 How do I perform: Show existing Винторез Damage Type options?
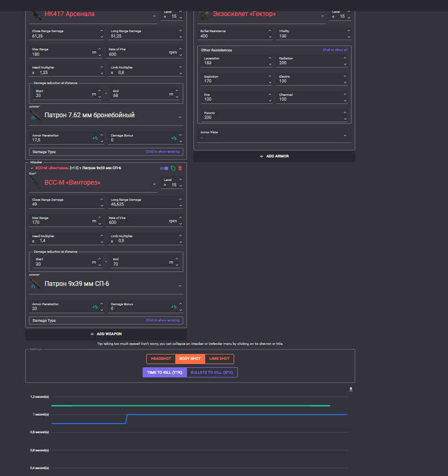coord(162,320)
